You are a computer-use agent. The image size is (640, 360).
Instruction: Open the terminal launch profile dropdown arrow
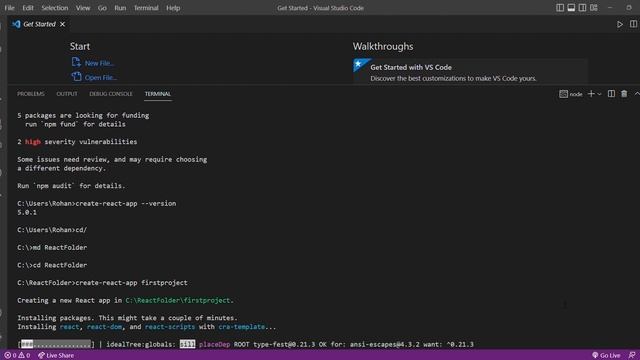pyautogui.click(x=599, y=94)
